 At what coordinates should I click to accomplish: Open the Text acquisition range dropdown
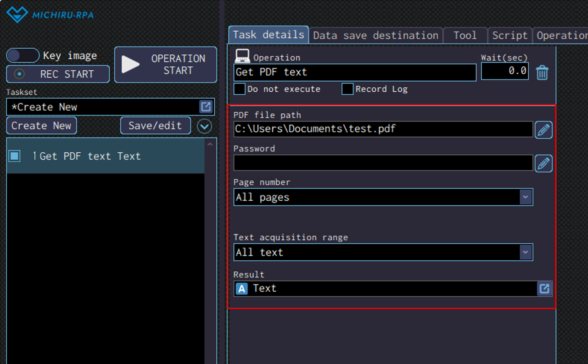[x=526, y=252]
